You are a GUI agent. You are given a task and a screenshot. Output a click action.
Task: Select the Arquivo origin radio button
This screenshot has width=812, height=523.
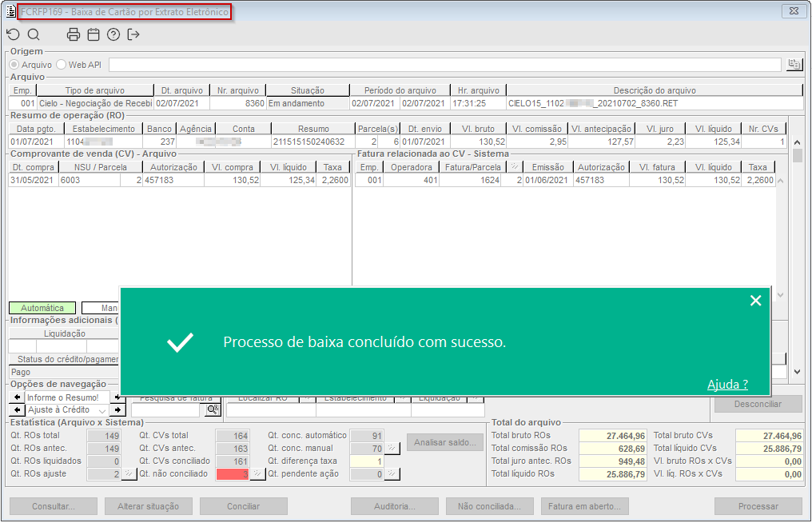pyautogui.click(x=14, y=64)
